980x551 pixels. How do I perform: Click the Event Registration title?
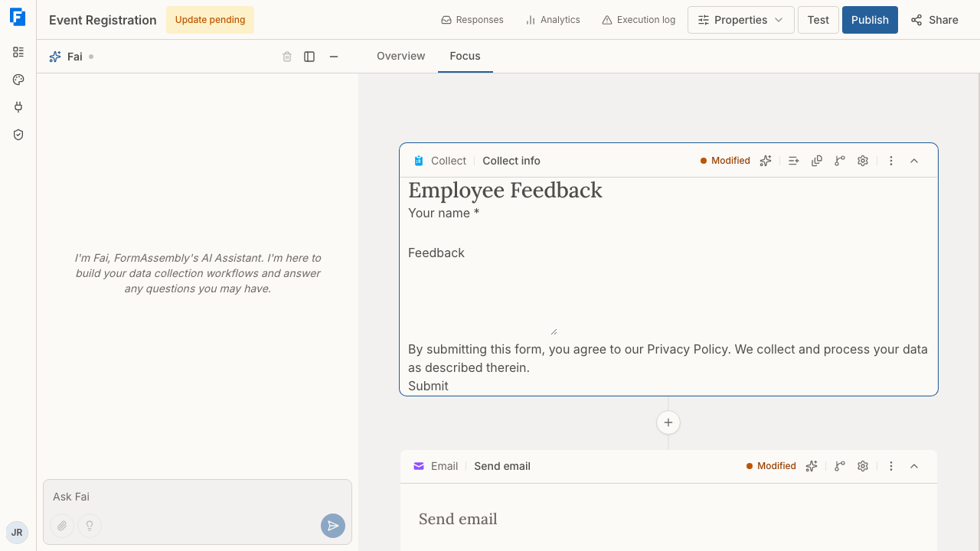pos(103,20)
